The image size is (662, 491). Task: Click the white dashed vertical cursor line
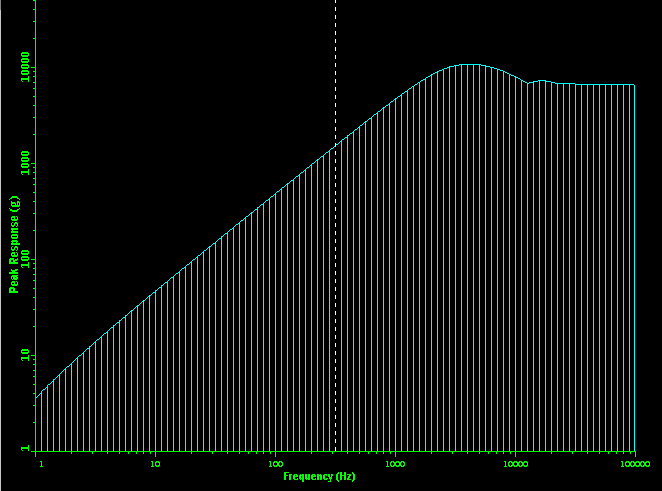[x=336, y=226]
